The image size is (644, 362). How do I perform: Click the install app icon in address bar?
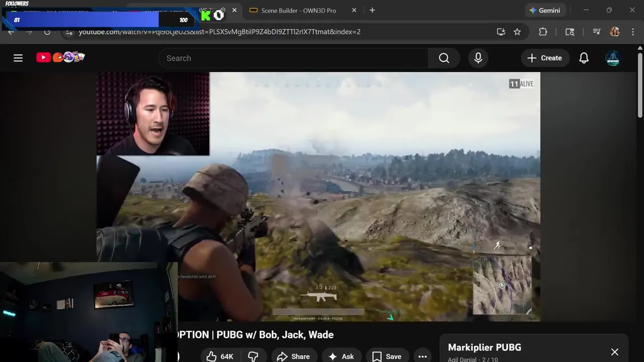[501, 32]
